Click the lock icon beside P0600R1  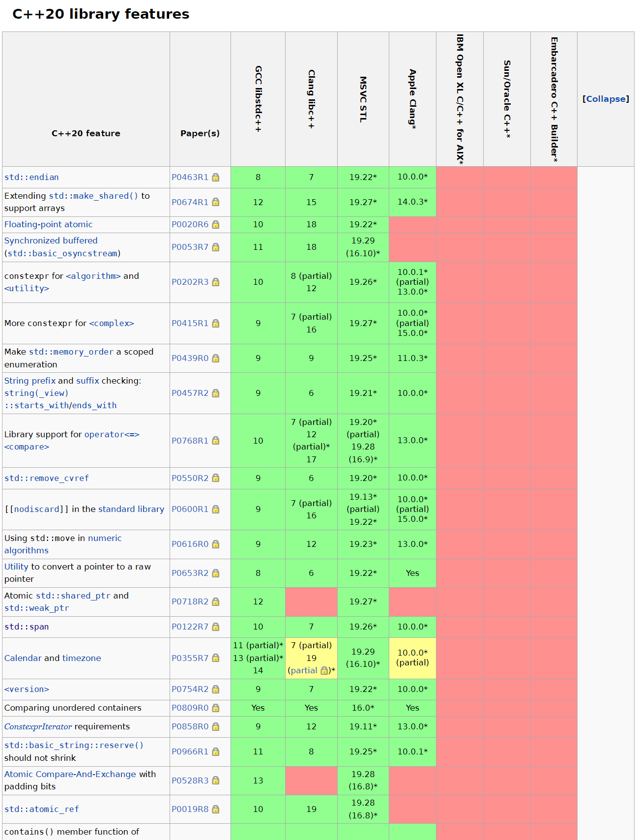(x=215, y=510)
